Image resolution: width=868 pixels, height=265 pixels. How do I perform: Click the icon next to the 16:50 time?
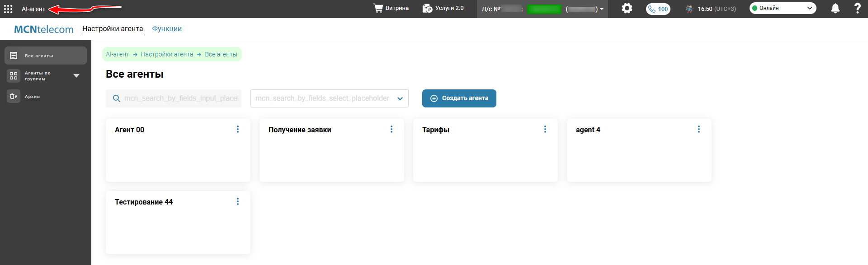tap(689, 9)
